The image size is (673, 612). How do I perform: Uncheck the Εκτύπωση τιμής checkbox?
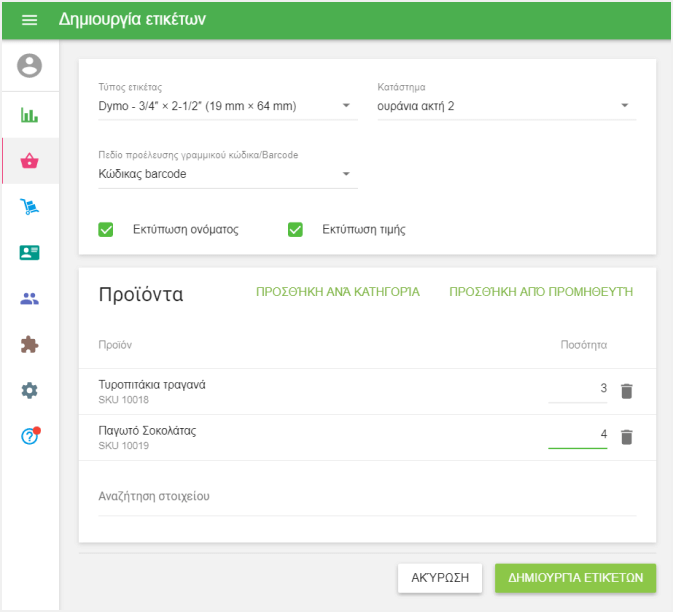[x=295, y=229]
